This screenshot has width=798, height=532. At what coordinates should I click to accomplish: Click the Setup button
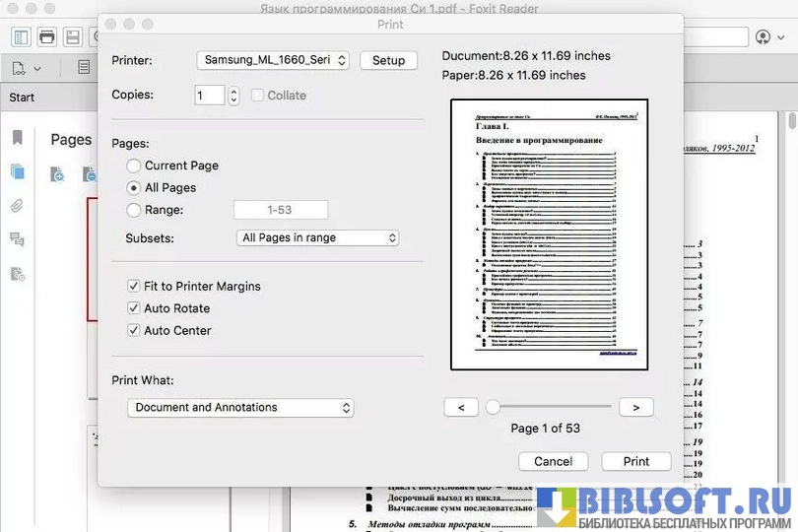[x=388, y=60]
